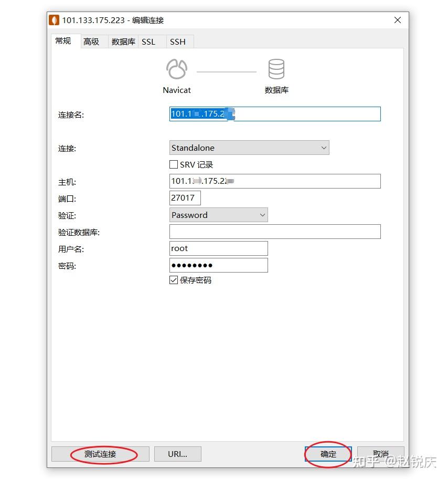Image resolution: width=448 pixels, height=480 pixels.
Task: Close the 编辑连接 dialog window
Action: click(x=398, y=20)
